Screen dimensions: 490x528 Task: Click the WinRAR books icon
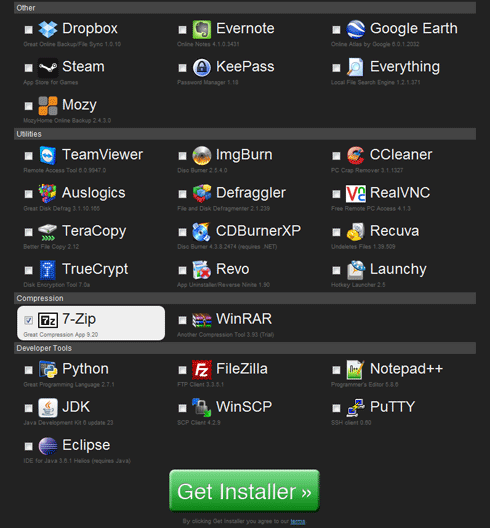(201, 320)
